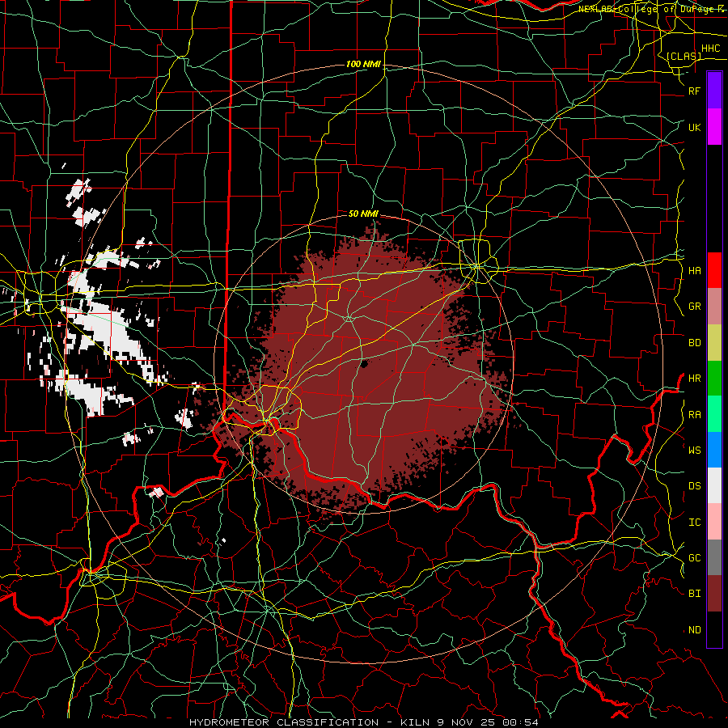Click the HA red legend swatch

coord(714,270)
